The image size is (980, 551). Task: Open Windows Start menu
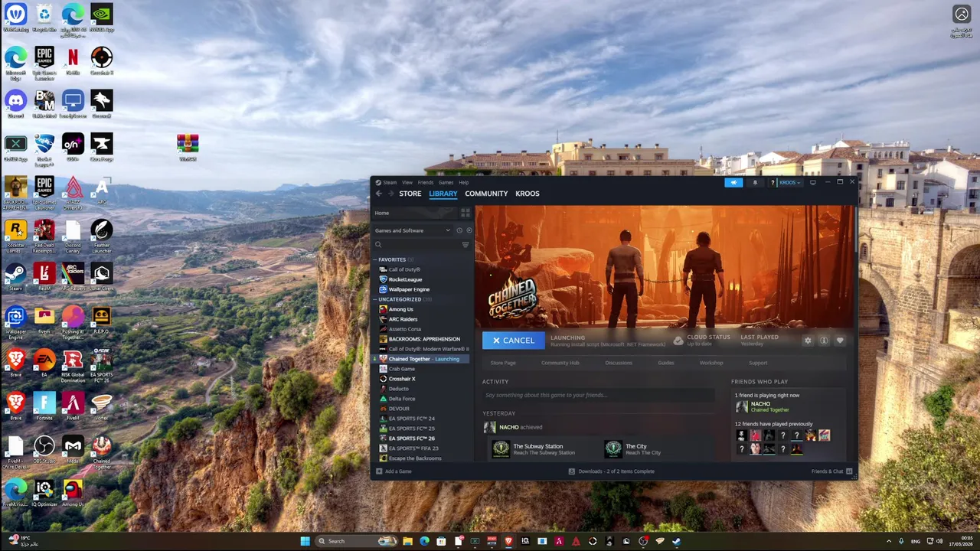coord(305,541)
